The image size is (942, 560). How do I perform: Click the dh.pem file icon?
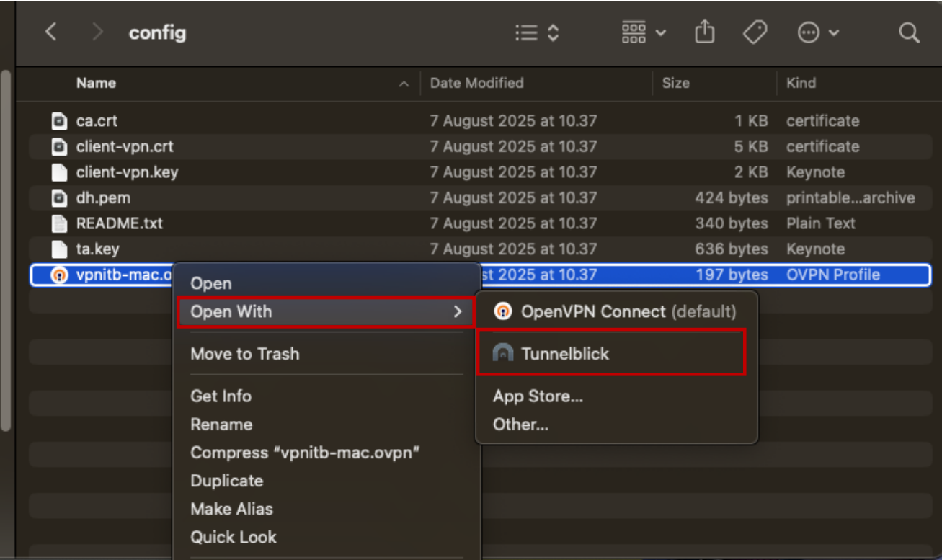[x=59, y=197]
